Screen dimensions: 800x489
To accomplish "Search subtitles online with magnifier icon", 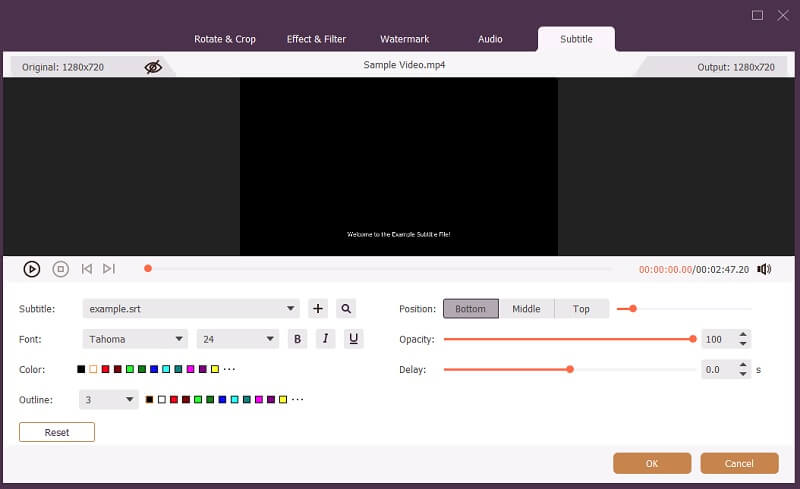I will point(345,309).
